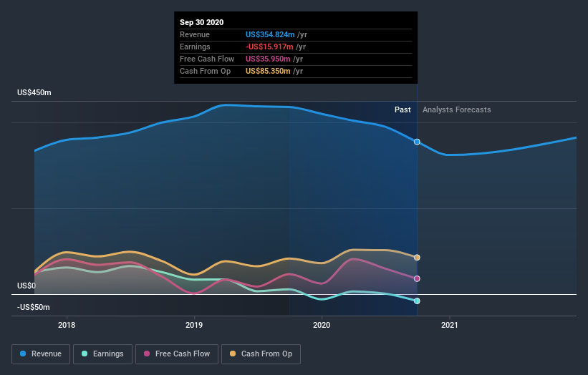Click the US$0 y-axis label
Image resolution: width=588 pixels, height=375 pixels.
(x=26, y=286)
